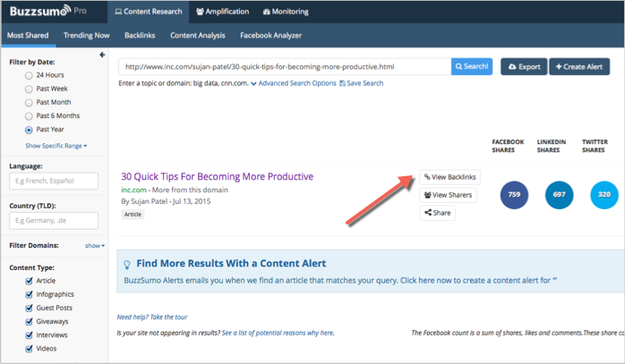
Task: Select Past Month date filter
Action: tap(29, 103)
